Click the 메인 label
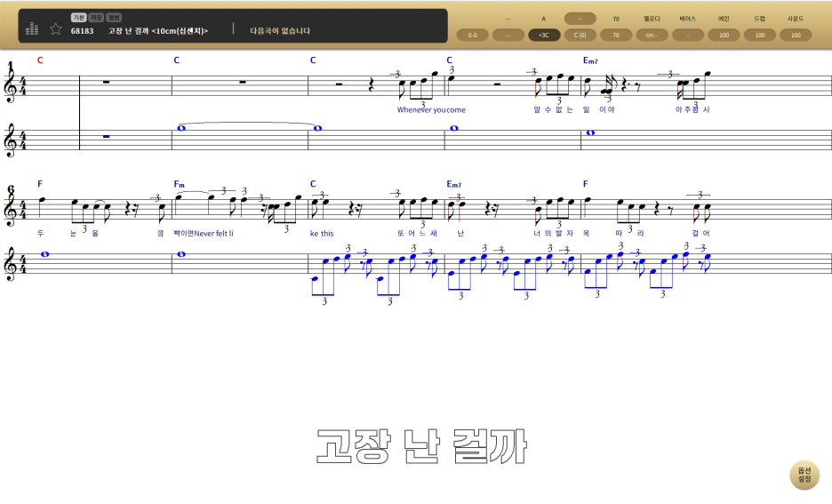The height and width of the screenshot is (504, 832). click(724, 19)
